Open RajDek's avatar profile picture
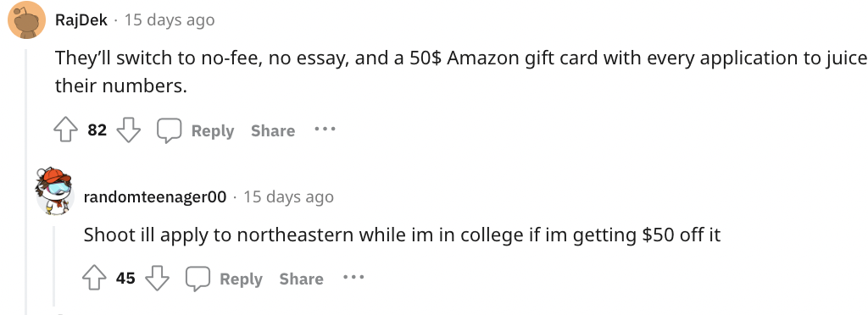 coord(26,19)
